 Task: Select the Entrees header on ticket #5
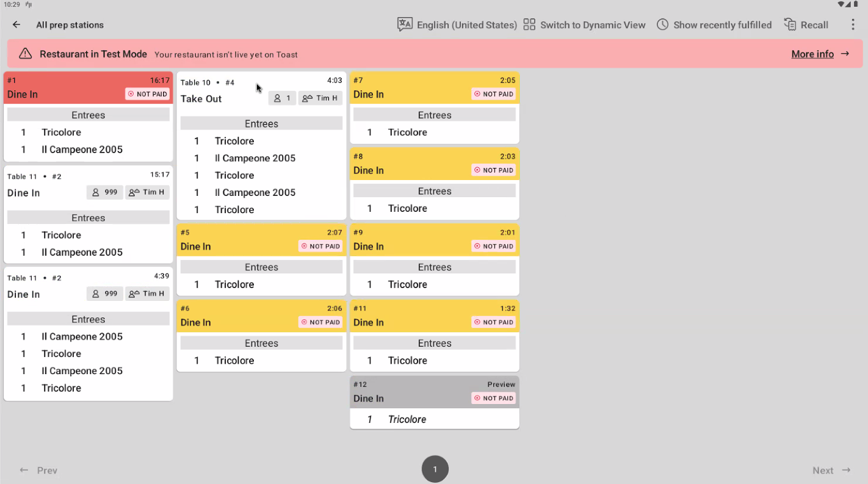[x=261, y=267]
